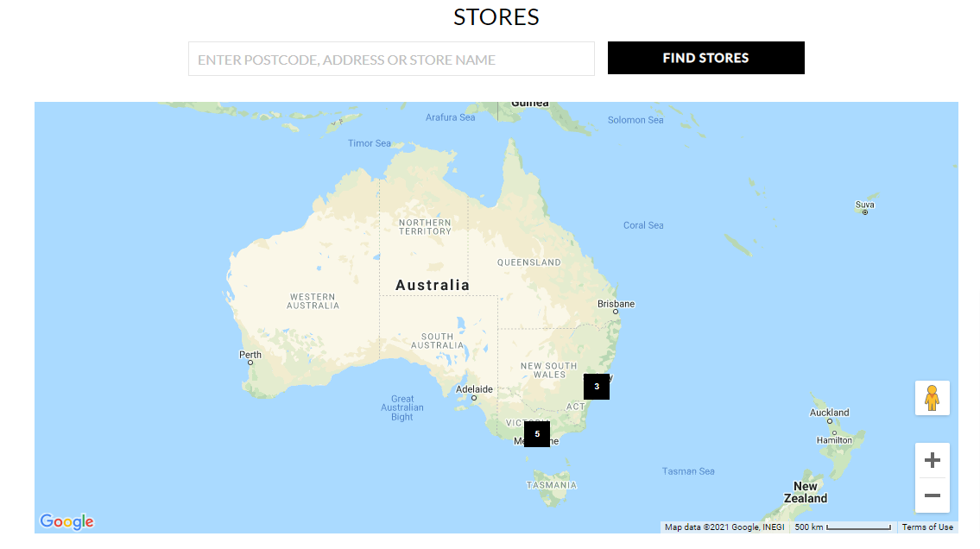980x549 pixels.
Task: Click the Australia country label
Action: pyautogui.click(x=433, y=285)
